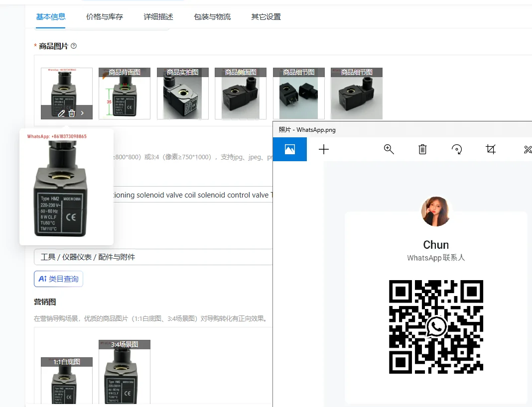The height and width of the screenshot is (407, 532).
Task: Open the 价格与库存 tab
Action: coord(105,16)
